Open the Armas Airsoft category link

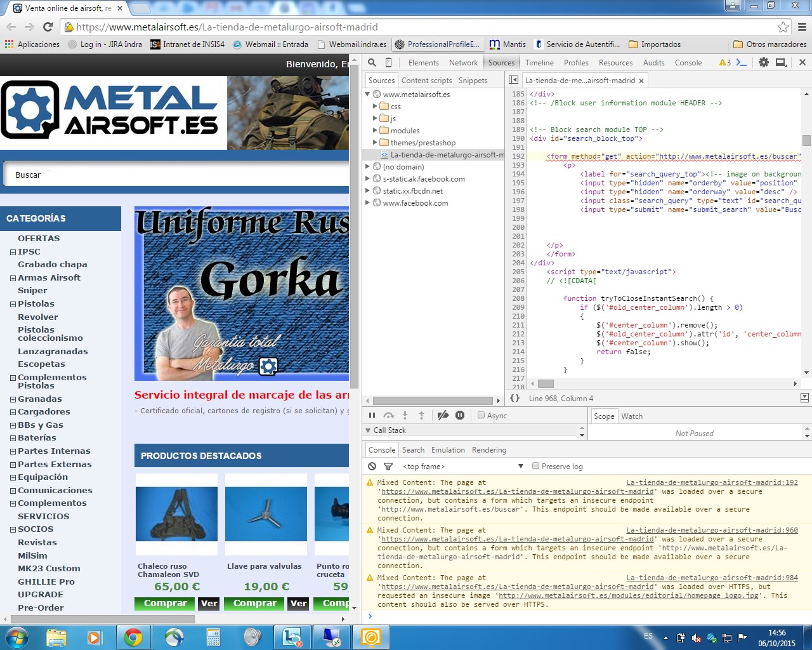(x=49, y=277)
